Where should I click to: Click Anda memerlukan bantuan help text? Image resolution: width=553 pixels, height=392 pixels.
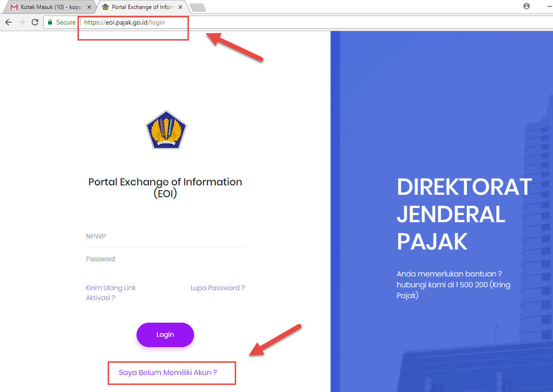point(453,284)
